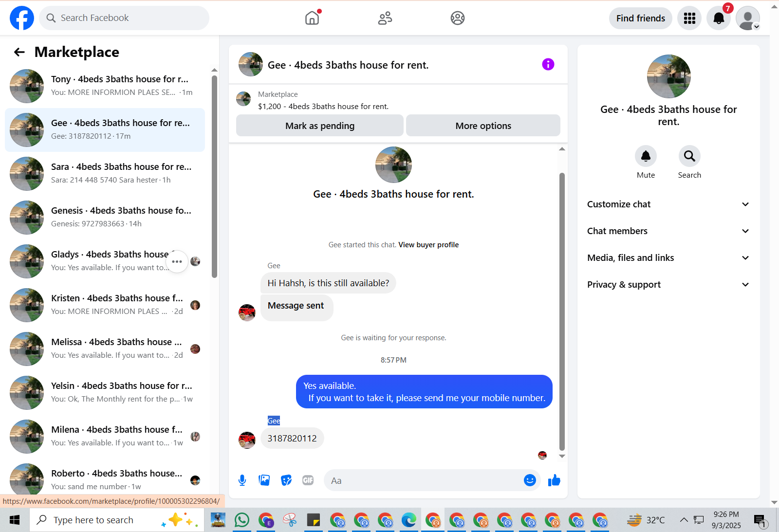This screenshot has width=779, height=532.
Task: Go back using the Marketplace arrow
Action: (19, 52)
